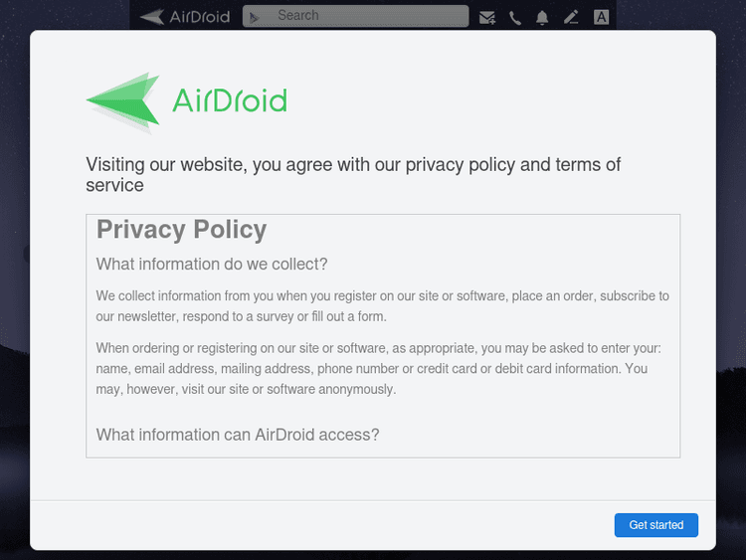Click the letter A icon in top bar
This screenshot has height=560, width=746.
(601, 17)
